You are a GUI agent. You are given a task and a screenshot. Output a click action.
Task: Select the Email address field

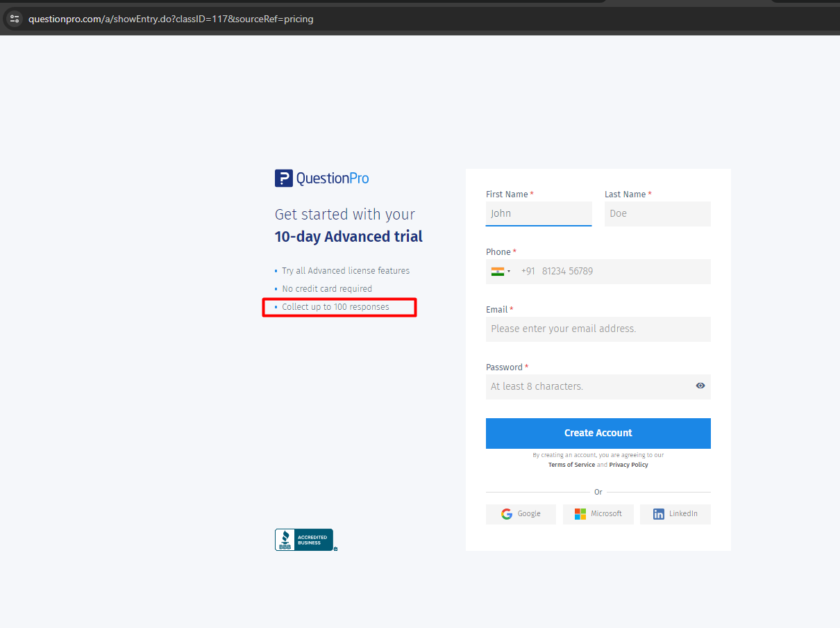[598, 329]
